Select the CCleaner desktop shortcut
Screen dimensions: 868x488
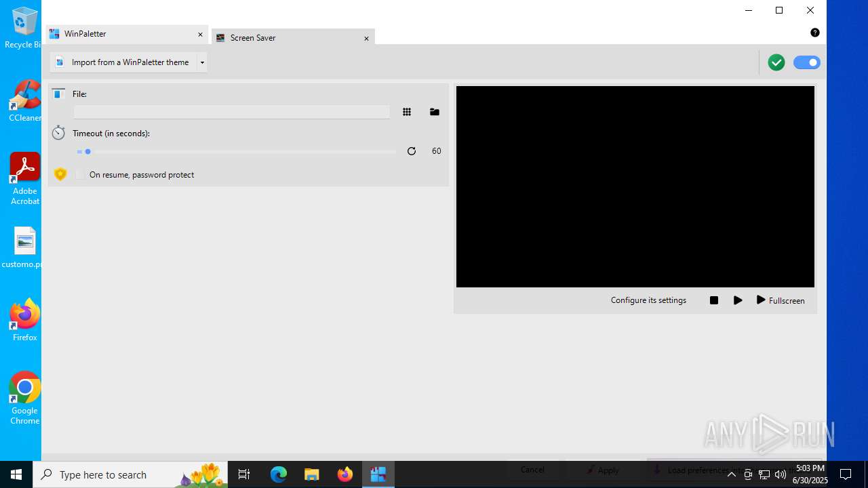[x=24, y=101]
